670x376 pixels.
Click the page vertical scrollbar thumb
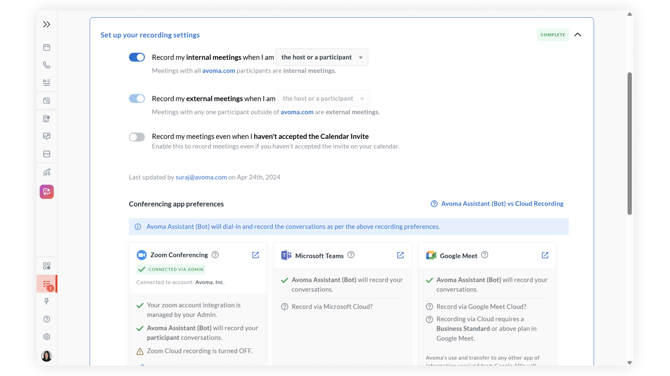[629, 144]
